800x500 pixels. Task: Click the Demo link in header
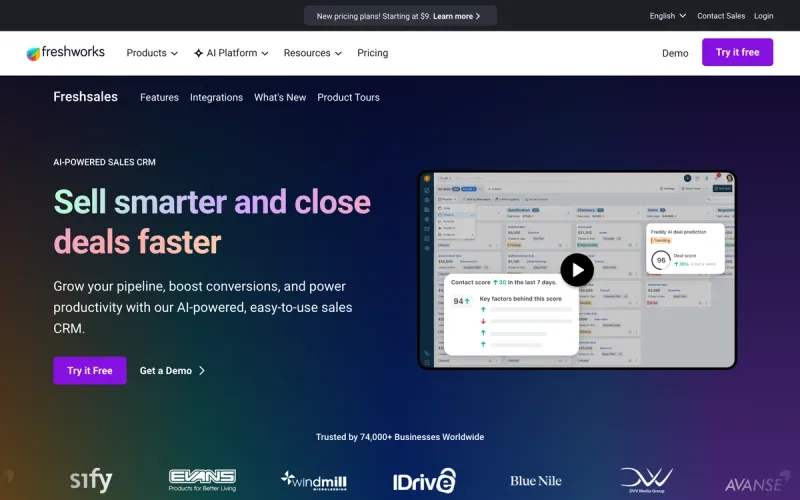click(675, 53)
